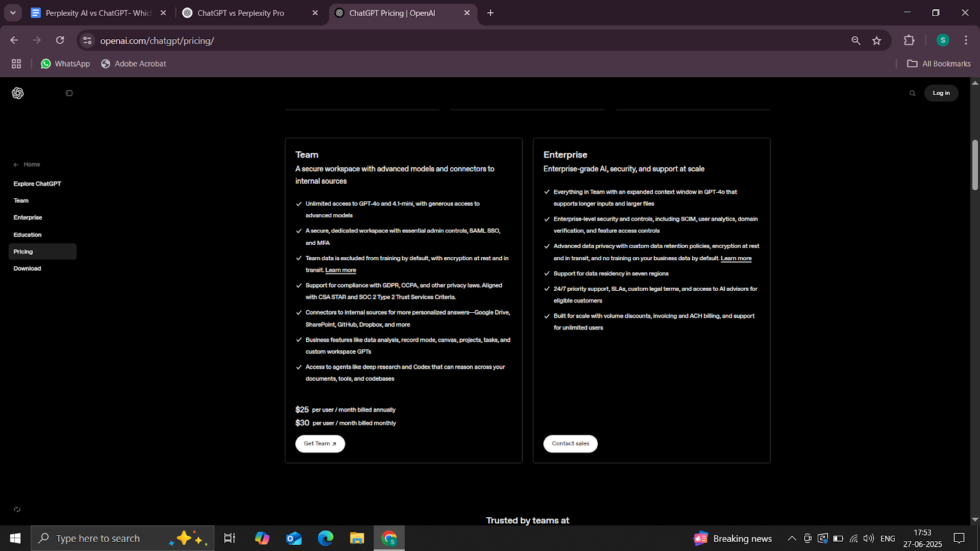Switch to Perplexity AI vs ChatGPT tab

[x=98, y=13]
